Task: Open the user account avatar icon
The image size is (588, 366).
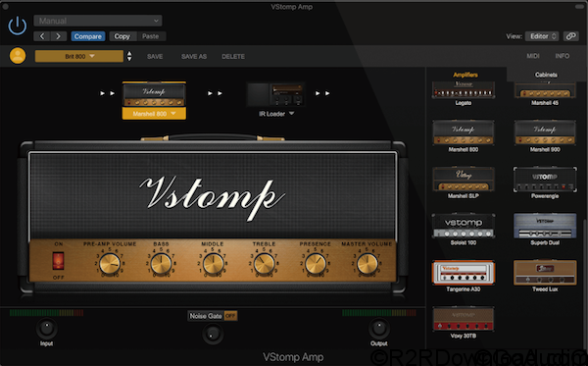Action: click(18, 56)
